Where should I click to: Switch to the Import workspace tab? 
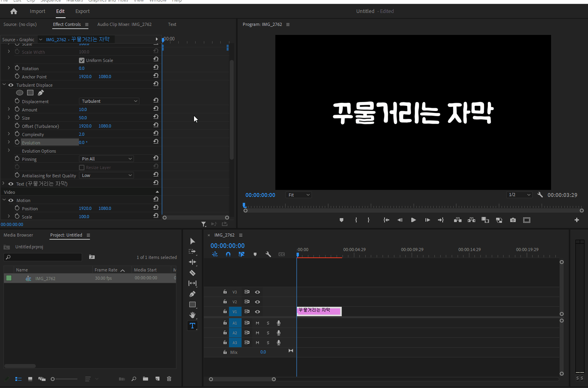pos(37,11)
